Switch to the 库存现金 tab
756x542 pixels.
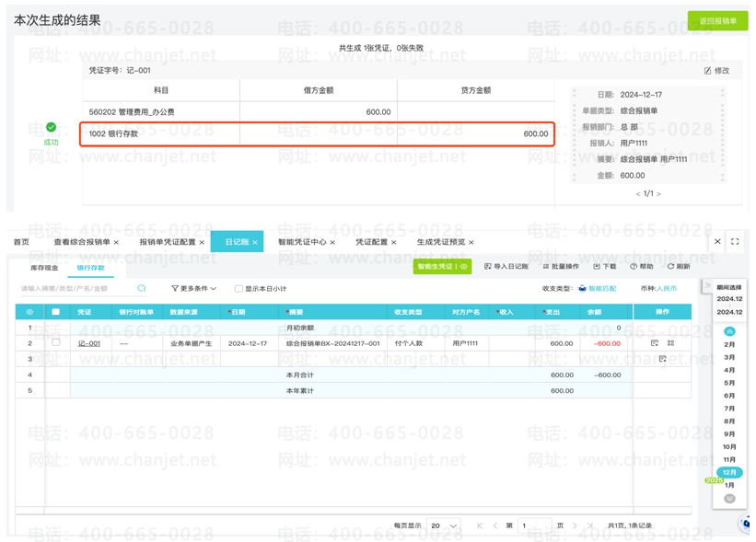[44, 267]
